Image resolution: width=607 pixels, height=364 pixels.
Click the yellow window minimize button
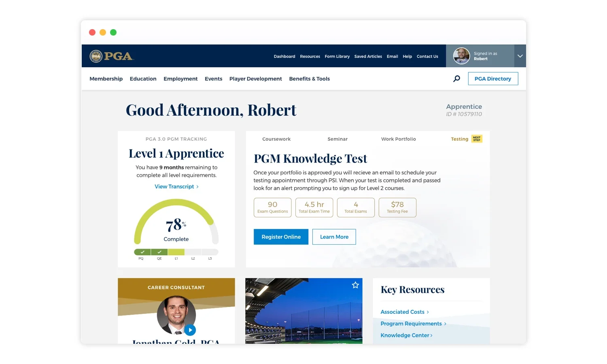[x=103, y=32]
